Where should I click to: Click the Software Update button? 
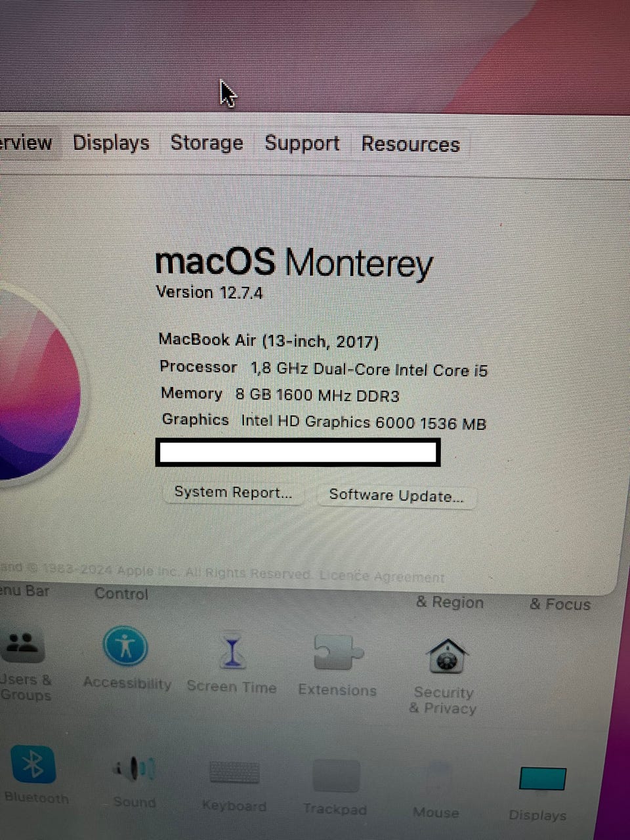(x=396, y=495)
